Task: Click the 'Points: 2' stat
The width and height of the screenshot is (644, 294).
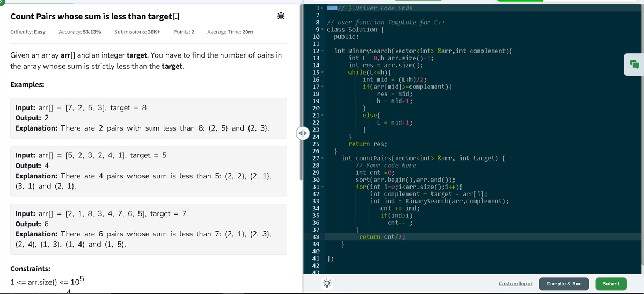Action: pyautogui.click(x=184, y=32)
